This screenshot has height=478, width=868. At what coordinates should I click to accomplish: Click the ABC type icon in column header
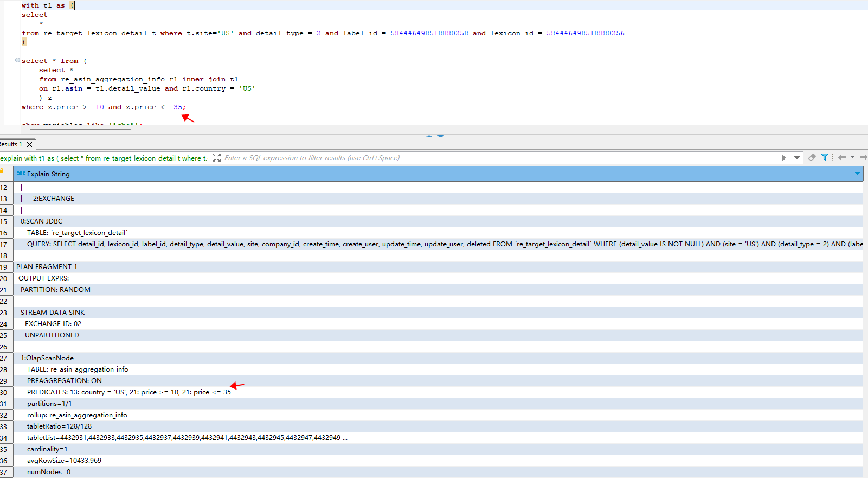coord(21,174)
